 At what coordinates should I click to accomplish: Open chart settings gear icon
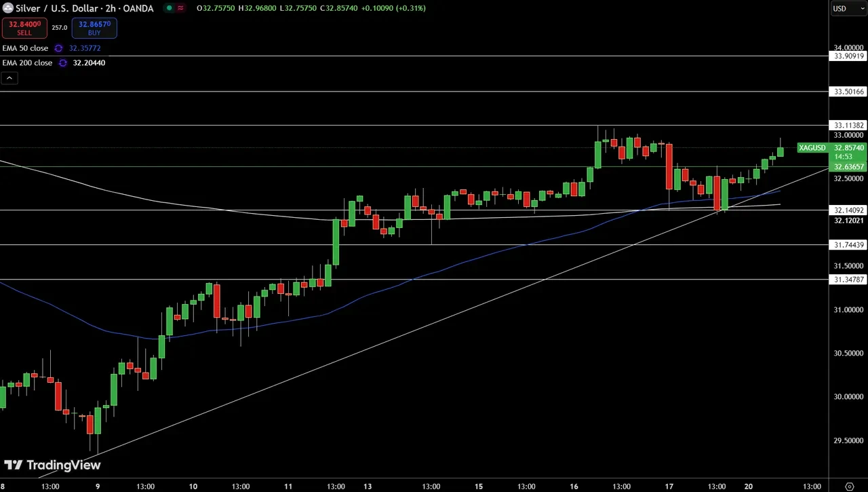(x=849, y=486)
